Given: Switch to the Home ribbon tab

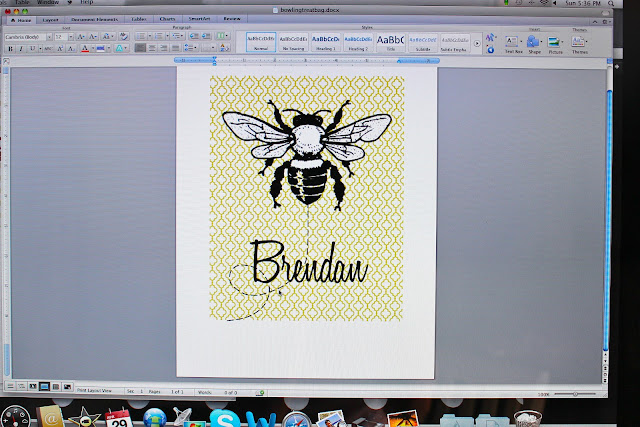Looking at the screenshot, I should [21, 20].
